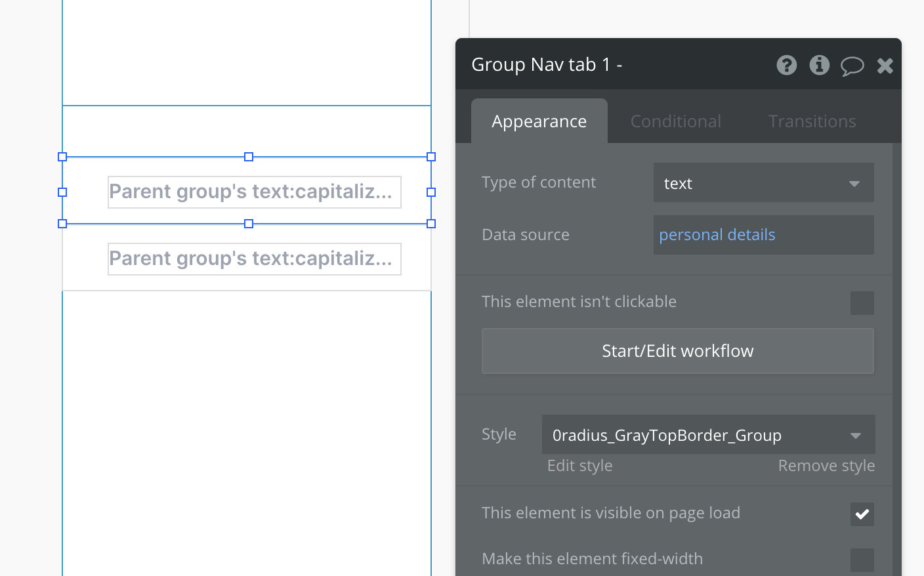Switch to the Transitions tab

[x=812, y=121]
